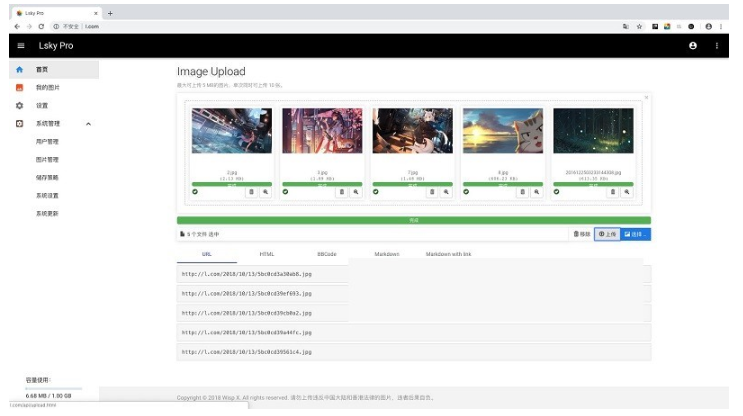This screenshot has width=743, height=416.
Task: Open 用户管理 in the sidebar
Action: click(x=47, y=141)
